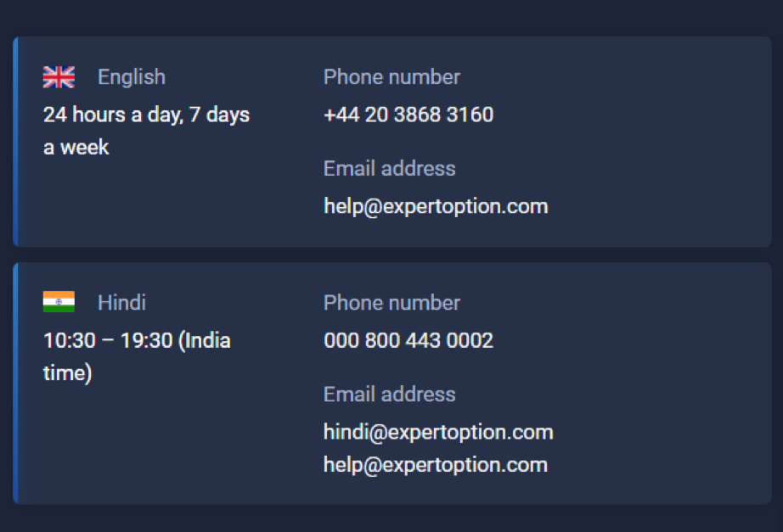Click the 'time)' text in Hindi card
This screenshot has height=532, width=783.
[67, 372]
